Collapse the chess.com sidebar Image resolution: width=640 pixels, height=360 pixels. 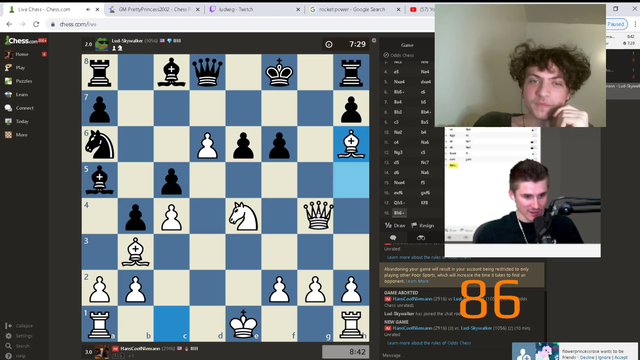[x=20, y=326]
